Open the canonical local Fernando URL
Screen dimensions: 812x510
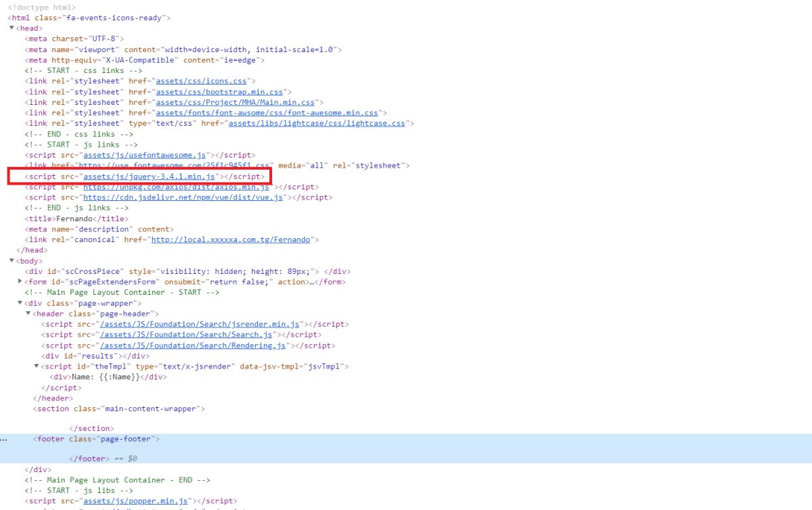click(x=231, y=239)
